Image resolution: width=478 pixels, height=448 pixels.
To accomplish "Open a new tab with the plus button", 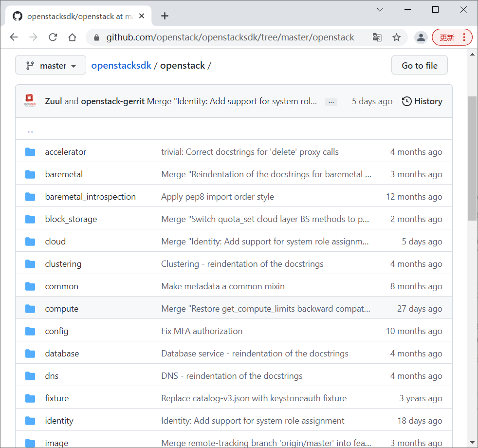I will [165, 16].
